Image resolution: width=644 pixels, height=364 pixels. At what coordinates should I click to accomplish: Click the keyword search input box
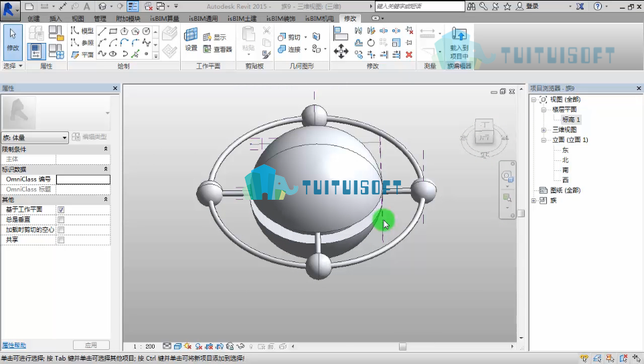coord(420,6)
